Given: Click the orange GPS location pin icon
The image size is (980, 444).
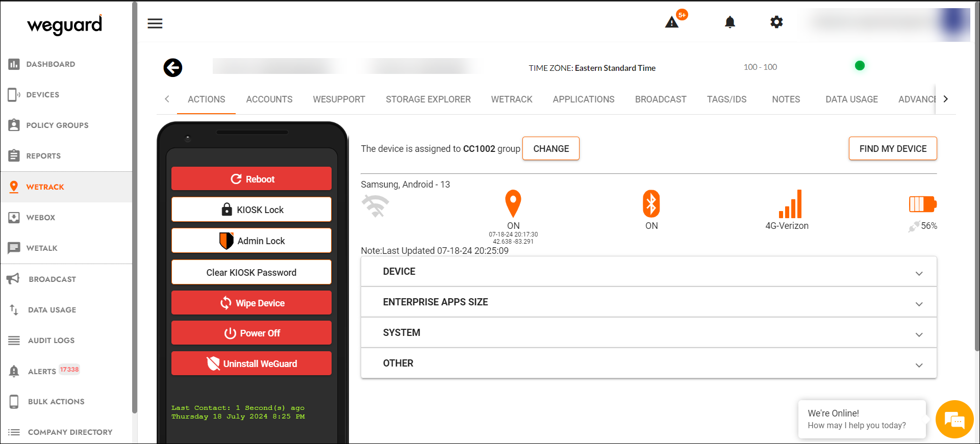Looking at the screenshot, I should [x=513, y=203].
